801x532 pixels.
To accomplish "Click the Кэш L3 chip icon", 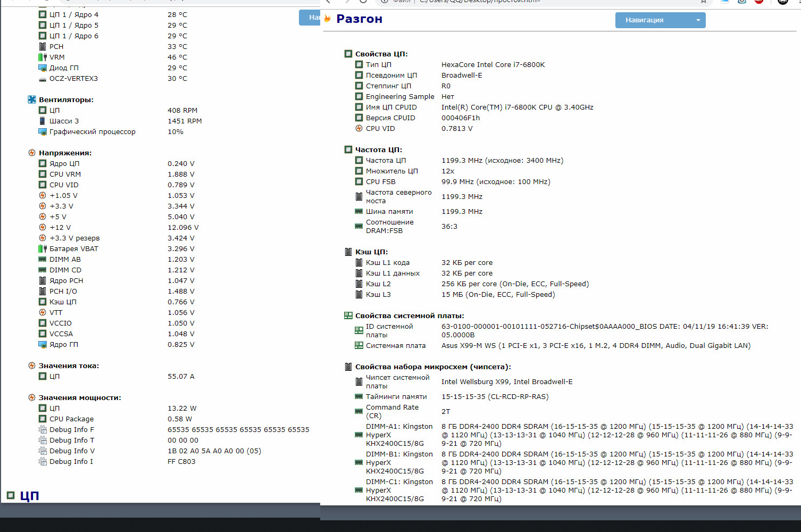I will click(x=359, y=294).
